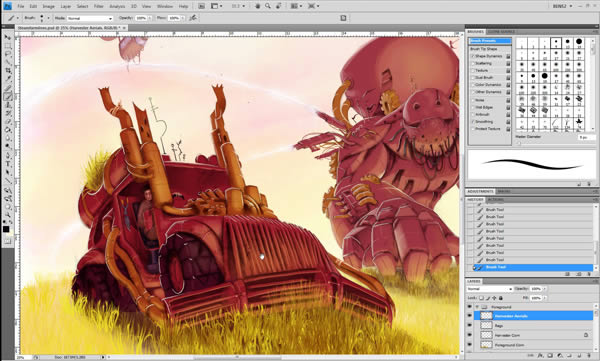Open layer Opacity arrow in Layers panel
600x361 pixels.
click(x=545, y=289)
